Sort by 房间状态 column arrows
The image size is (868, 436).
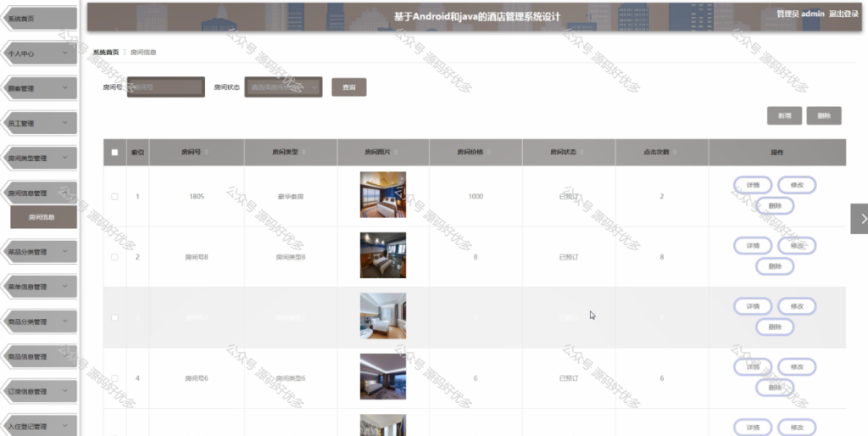[581, 153]
